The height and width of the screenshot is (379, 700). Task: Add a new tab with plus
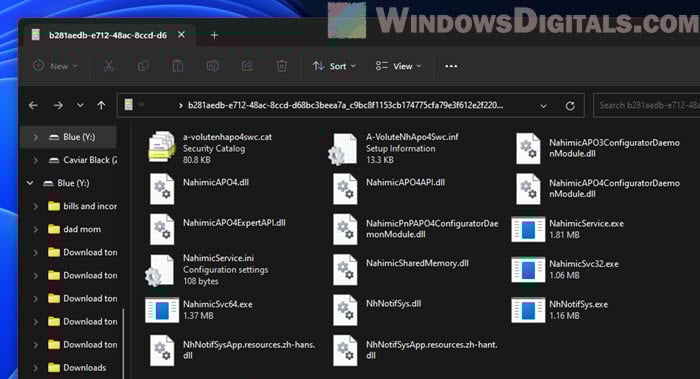[x=214, y=35]
